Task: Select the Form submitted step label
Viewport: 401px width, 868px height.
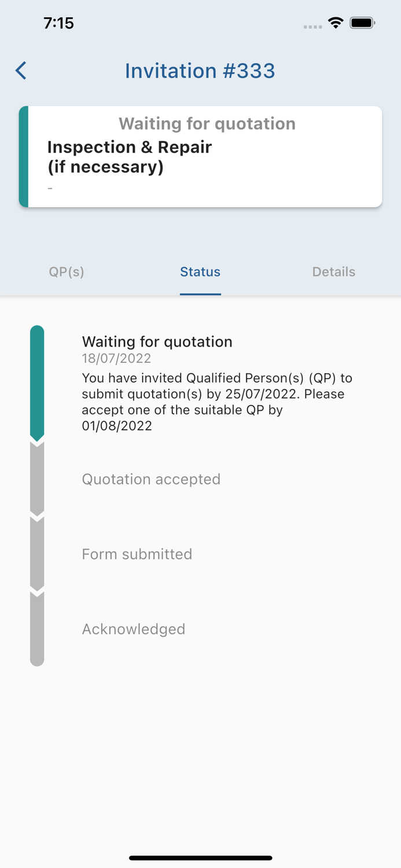Action: point(137,554)
